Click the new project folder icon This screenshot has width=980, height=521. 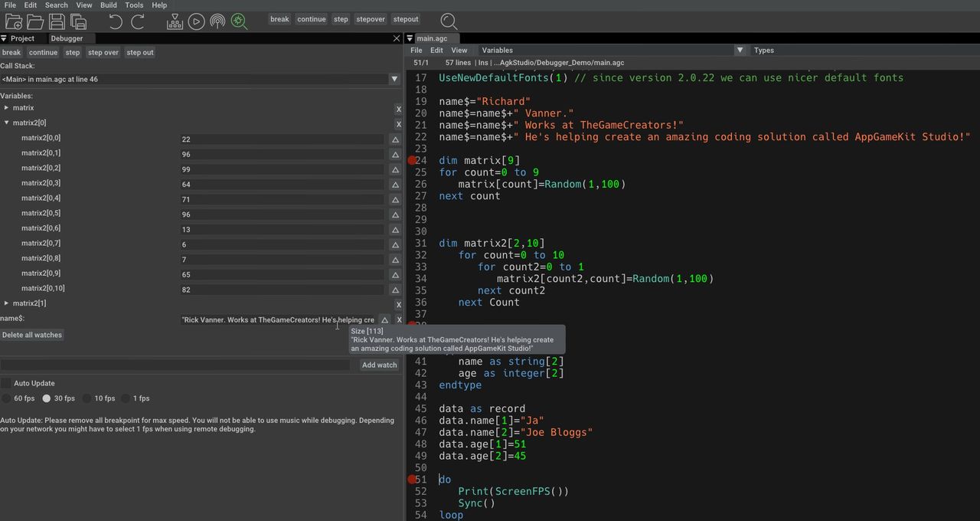coord(13,21)
